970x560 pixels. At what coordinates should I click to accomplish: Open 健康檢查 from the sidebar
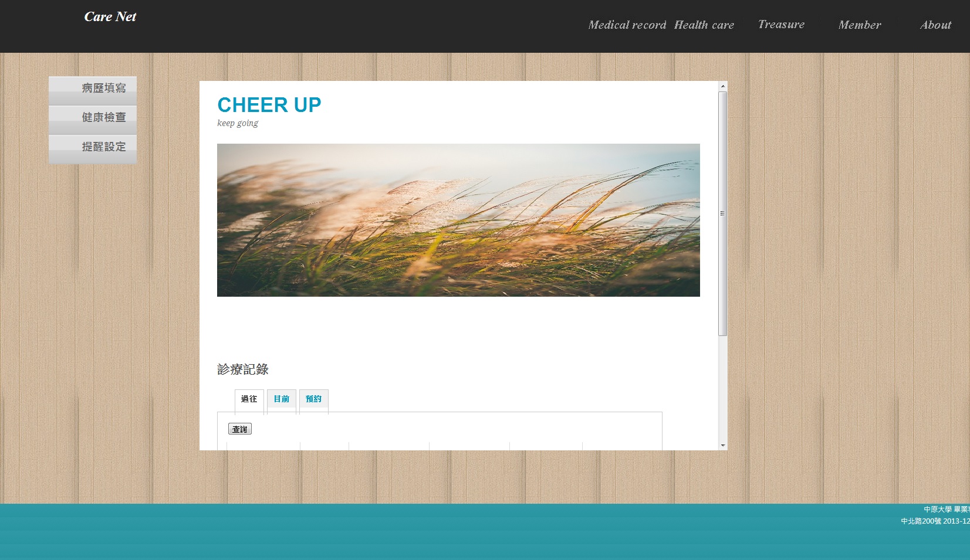tap(93, 118)
